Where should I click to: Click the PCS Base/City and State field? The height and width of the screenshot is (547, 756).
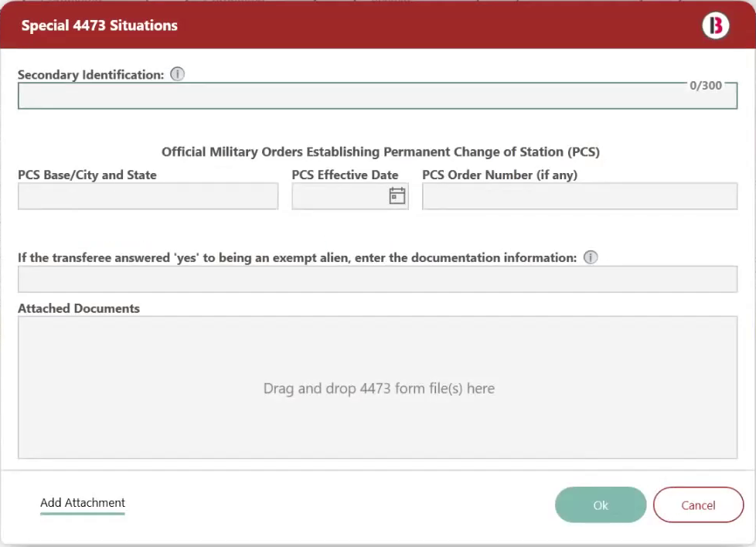tap(148, 196)
